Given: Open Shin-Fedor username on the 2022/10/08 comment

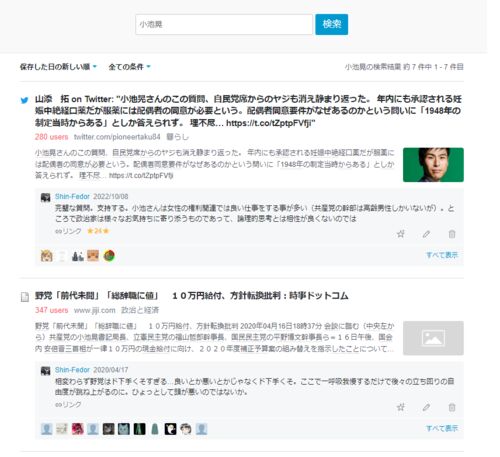Looking at the screenshot, I should (x=72, y=196).
